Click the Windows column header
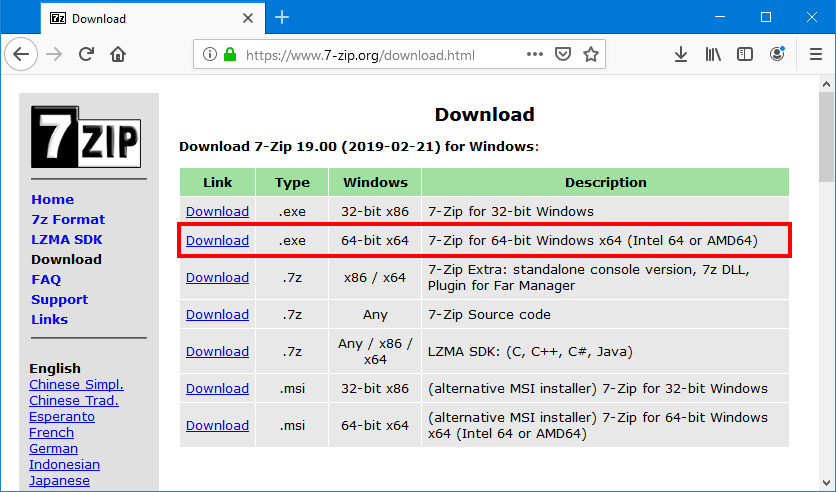Viewport: 836px width, 492px height. click(x=375, y=182)
